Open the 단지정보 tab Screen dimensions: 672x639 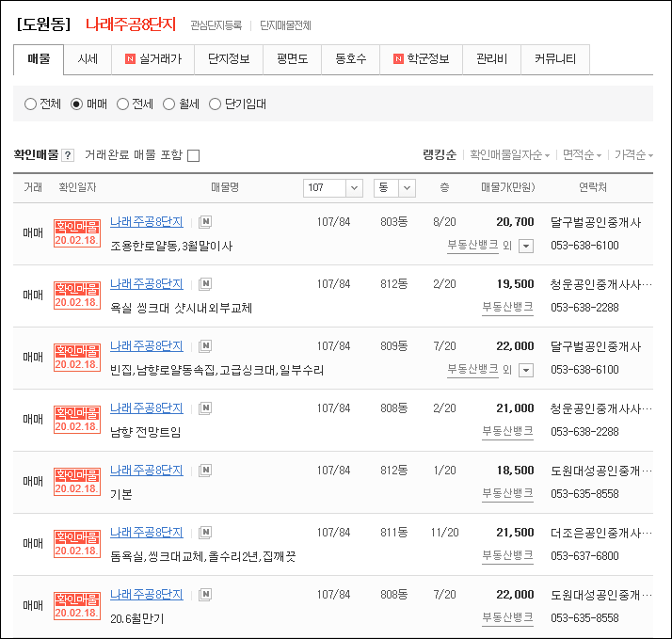[x=229, y=59]
